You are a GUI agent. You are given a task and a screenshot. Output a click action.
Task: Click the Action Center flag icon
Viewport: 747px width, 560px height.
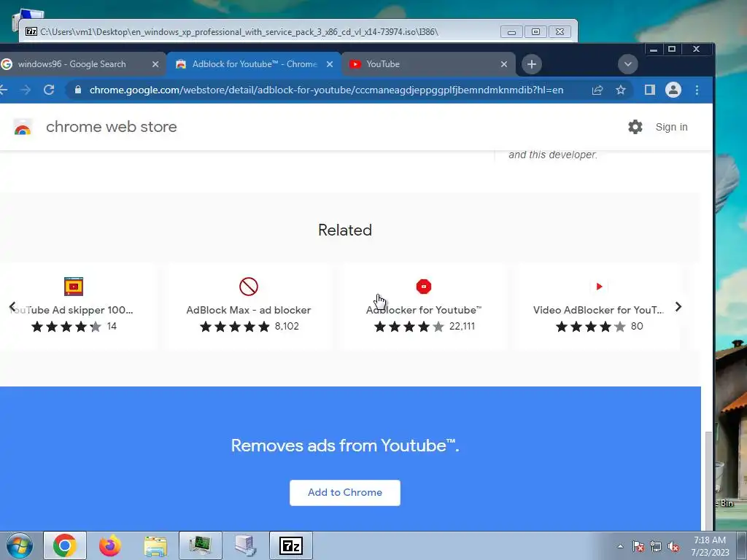click(x=638, y=546)
